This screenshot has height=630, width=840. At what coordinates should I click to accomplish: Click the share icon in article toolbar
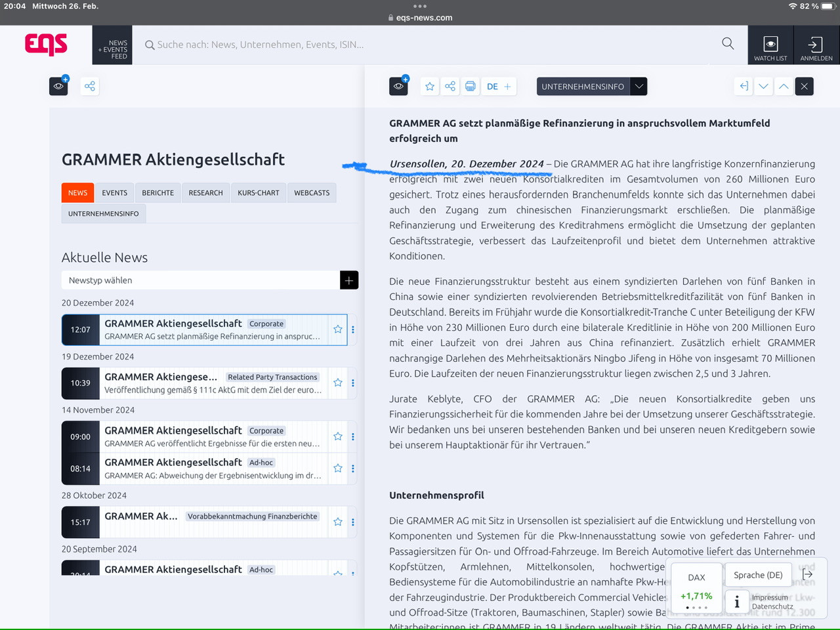tap(450, 87)
